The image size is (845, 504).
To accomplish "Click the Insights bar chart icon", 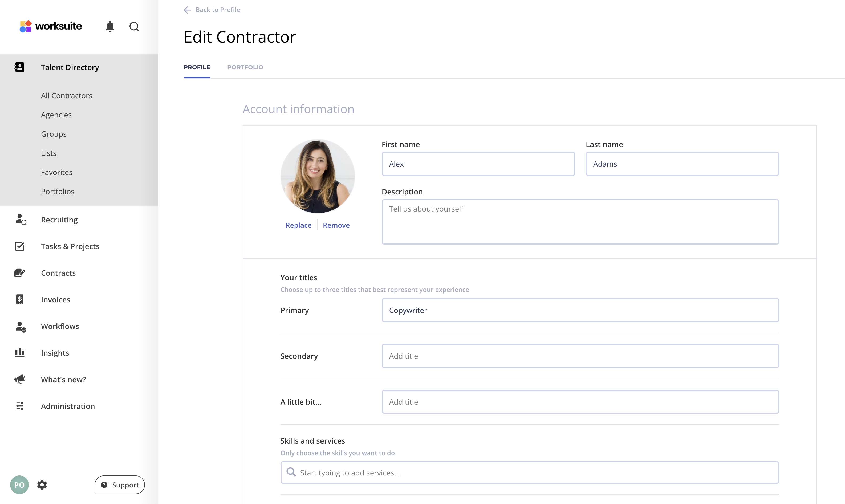I will tap(20, 352).
